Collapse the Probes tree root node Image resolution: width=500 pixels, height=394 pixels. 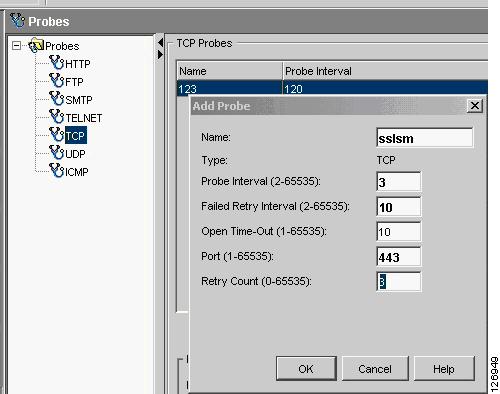click(16, 46)
